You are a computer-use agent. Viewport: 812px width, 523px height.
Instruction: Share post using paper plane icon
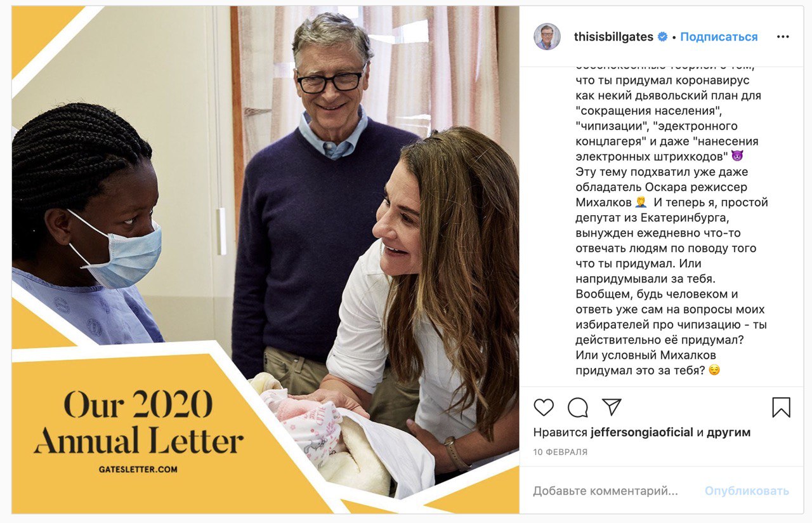click(x=611, y=407)
